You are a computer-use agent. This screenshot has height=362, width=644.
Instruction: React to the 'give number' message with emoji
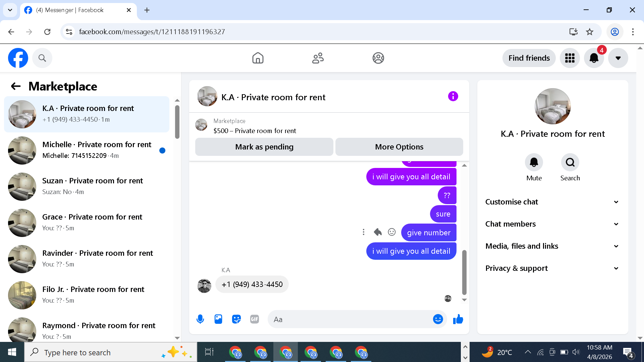(x=392, y=232)
